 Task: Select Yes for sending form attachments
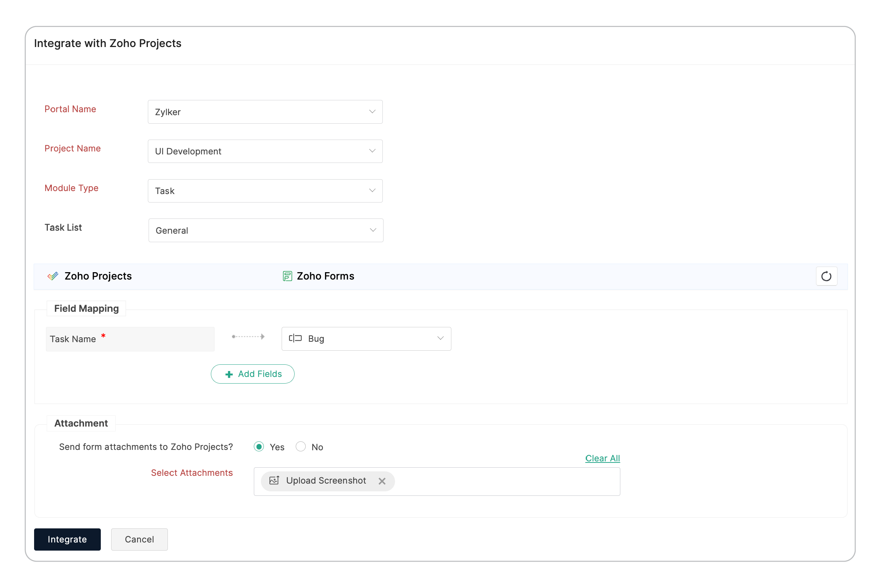tap(259, 447)
